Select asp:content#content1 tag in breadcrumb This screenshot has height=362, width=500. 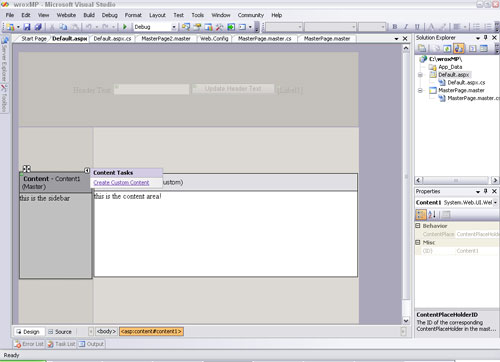pyautogui.click(x=151, y=331)
